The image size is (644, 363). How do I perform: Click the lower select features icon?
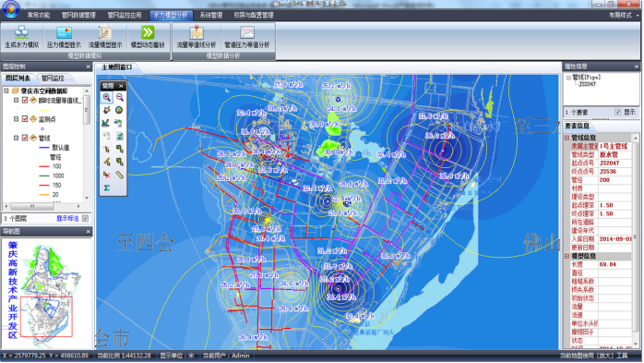[x=120, y=162]
